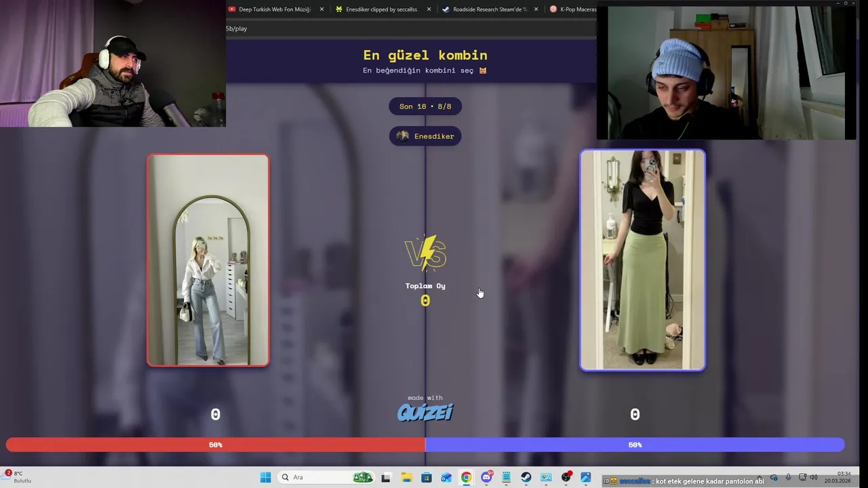
Task: Open the Outlook mail taskbar icon
Action: [x=446, y=477]
